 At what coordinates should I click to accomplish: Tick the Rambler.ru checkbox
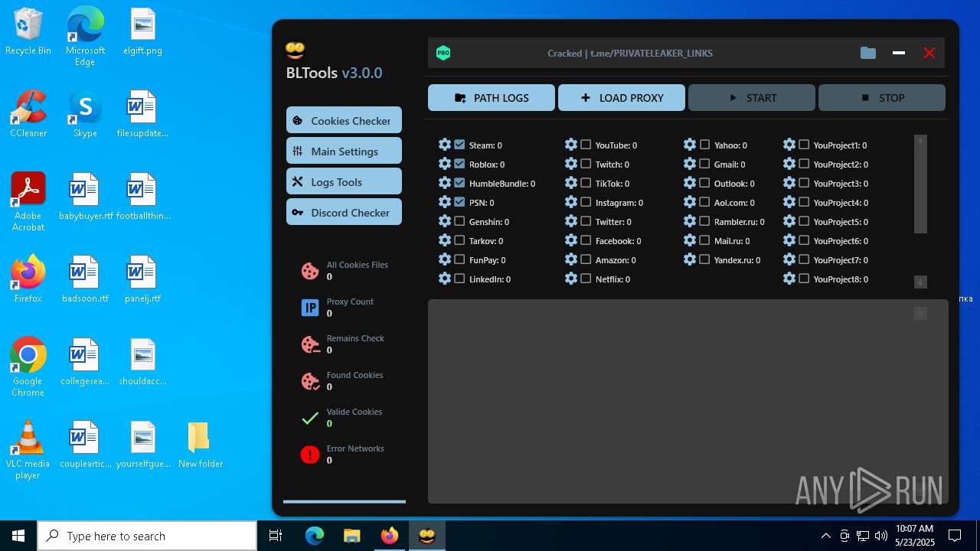(704, 221)
